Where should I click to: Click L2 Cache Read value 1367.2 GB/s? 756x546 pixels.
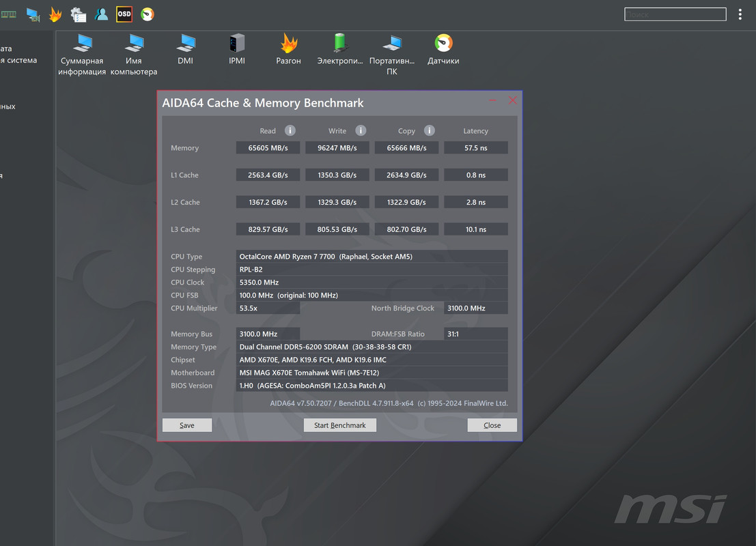point(268,202)
